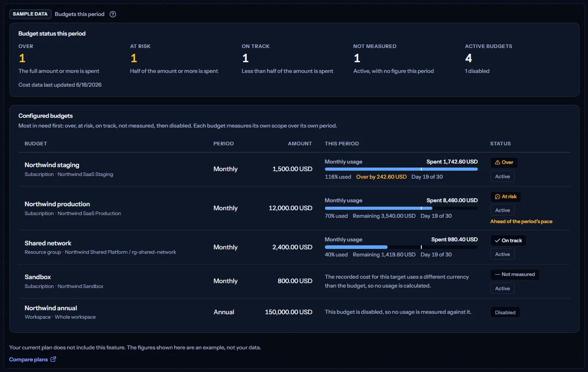Screen dimensions: 588x372
Task: Select the Northwind production budget name
Action: (57, 204)
